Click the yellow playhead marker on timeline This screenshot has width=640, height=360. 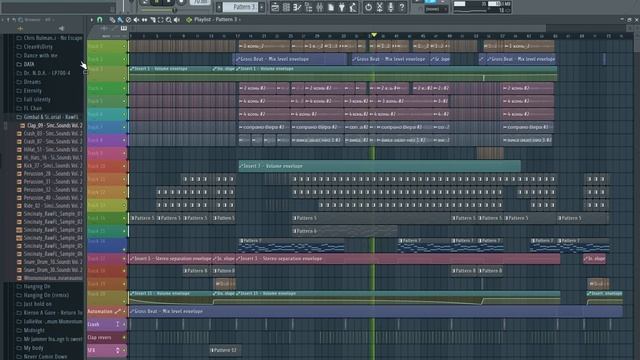373,35
